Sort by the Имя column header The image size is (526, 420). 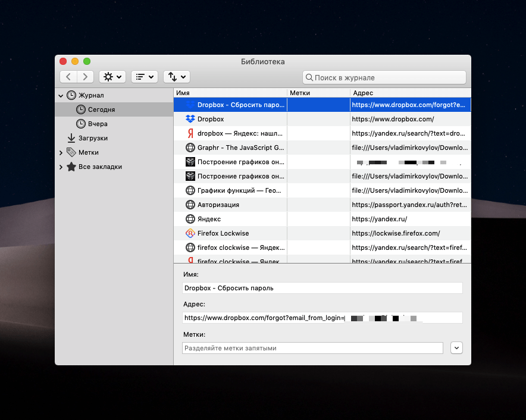pos(230,93)
